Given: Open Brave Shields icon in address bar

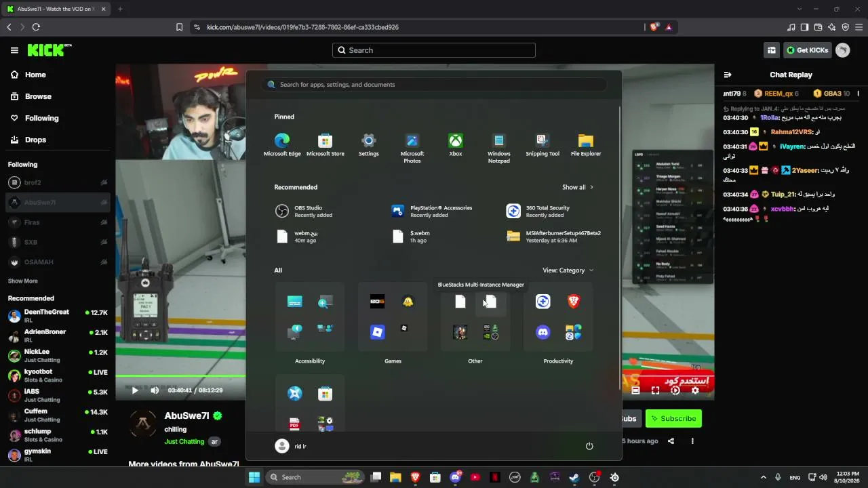Looking at the screenshot, I should 654,27.
